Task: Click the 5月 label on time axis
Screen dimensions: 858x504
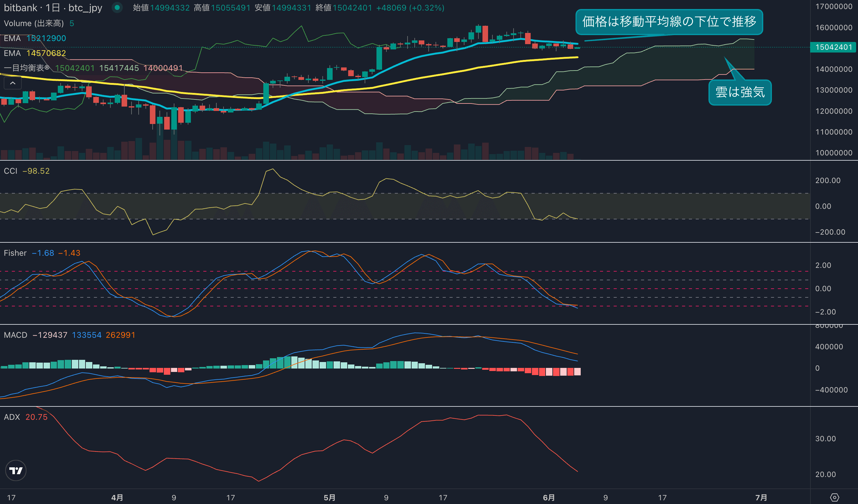Action: tap(329, 497)
